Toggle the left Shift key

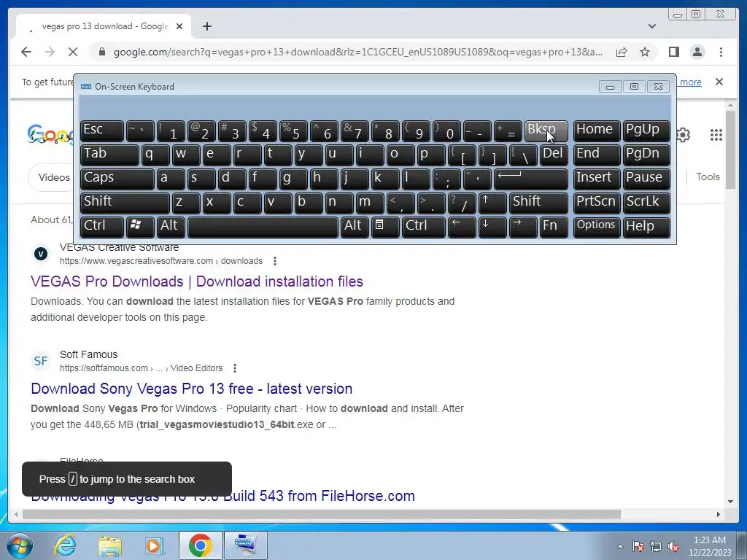(x=125, y=203)
